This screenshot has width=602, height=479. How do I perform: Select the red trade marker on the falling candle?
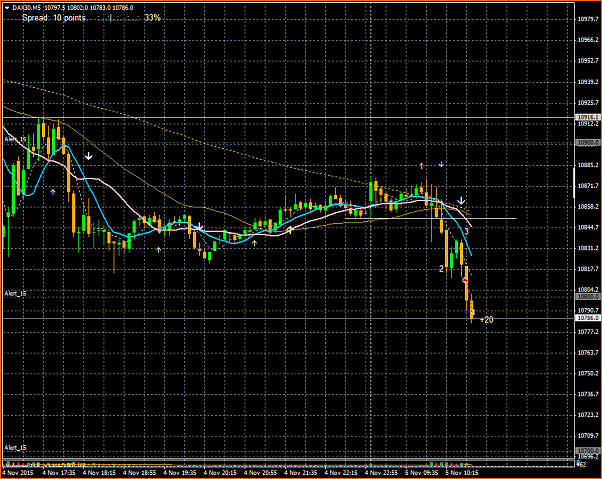click(x=465, y=280)
